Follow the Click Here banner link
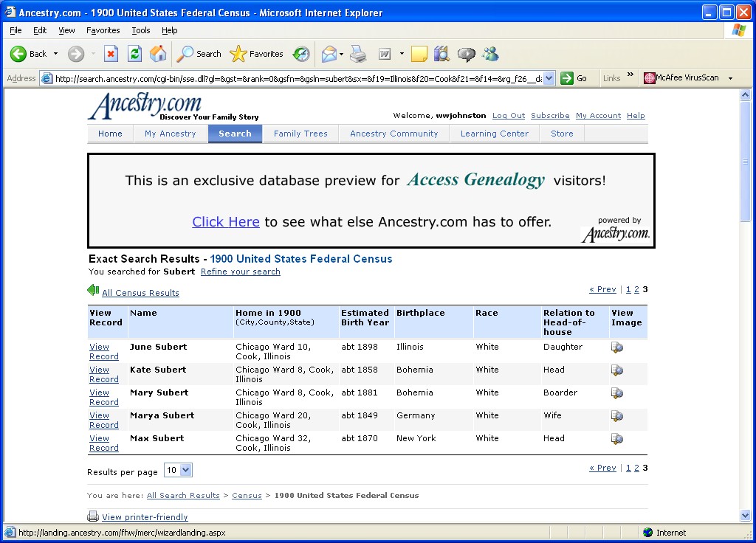756x543 pixels. 226,221
